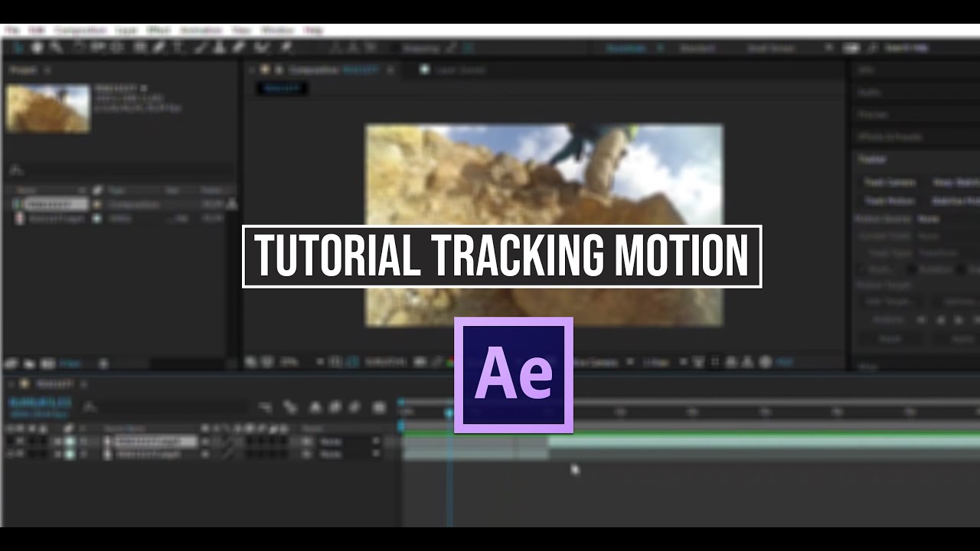Click the Reset button in Tracker
The height and width of the screenshot is (551, 980).
click(x=889, y=338)
